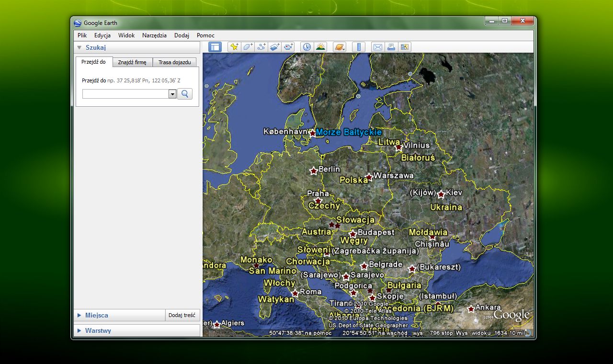This screenshot has width=613, height=364.
Task: Open the view in Google Maps icon
Action: pyautogui.click(x=405, y=47)
